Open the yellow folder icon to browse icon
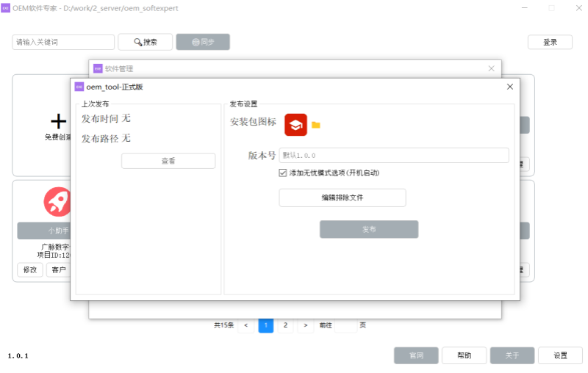Screen dimensions: 588x373 coord(316,125)
